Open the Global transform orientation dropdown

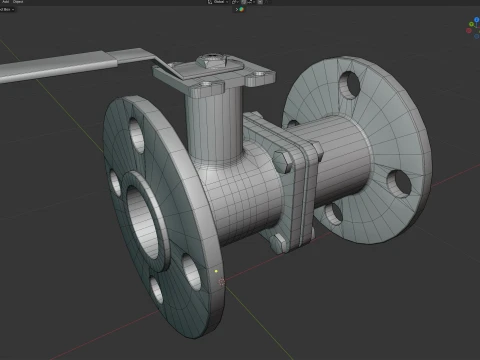coord(218,2)
